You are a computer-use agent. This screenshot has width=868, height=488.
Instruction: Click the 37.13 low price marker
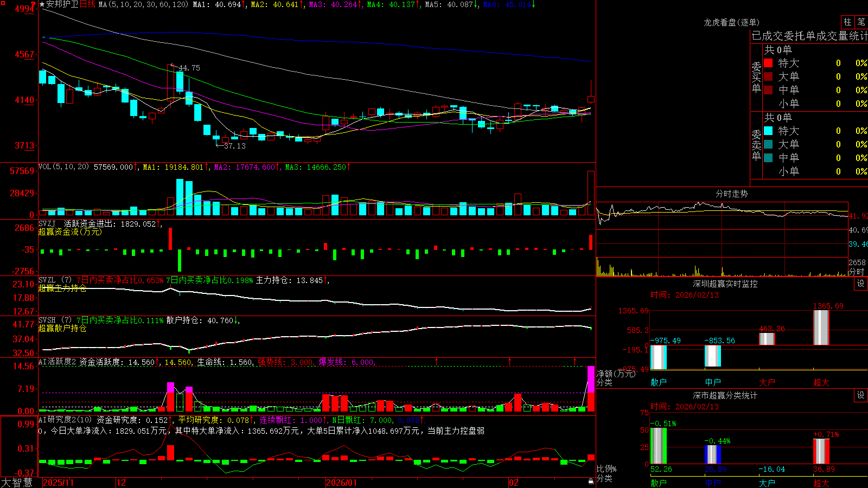pos(234,146)
